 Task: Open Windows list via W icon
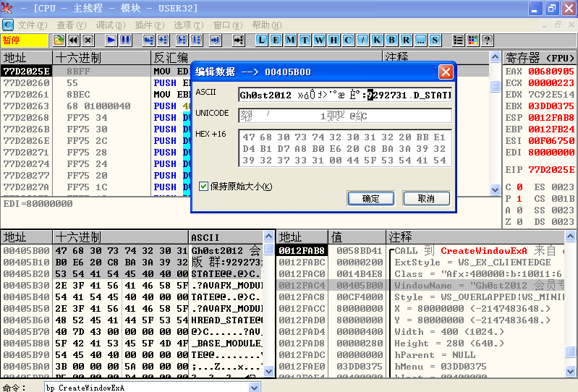pos(319,40)
